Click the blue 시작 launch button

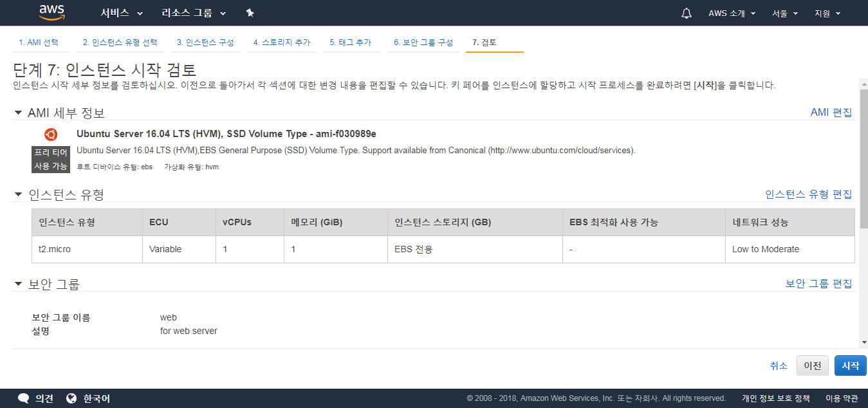tap(851, 366)
